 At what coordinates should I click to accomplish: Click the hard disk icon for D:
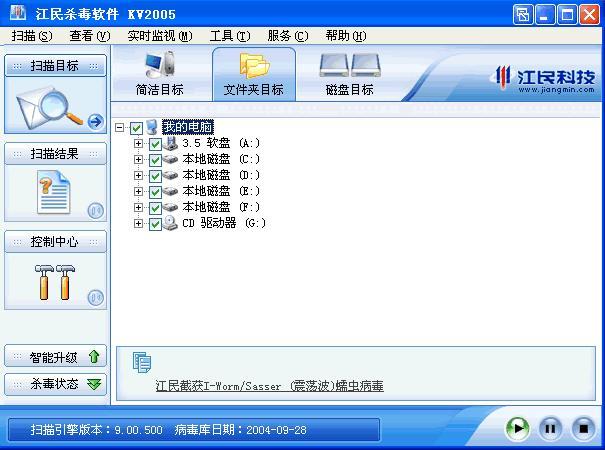tap(170, 175)
